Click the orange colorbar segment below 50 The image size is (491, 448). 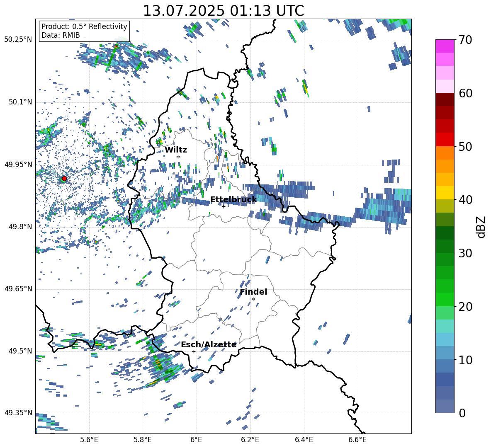[x=445, y=153]
